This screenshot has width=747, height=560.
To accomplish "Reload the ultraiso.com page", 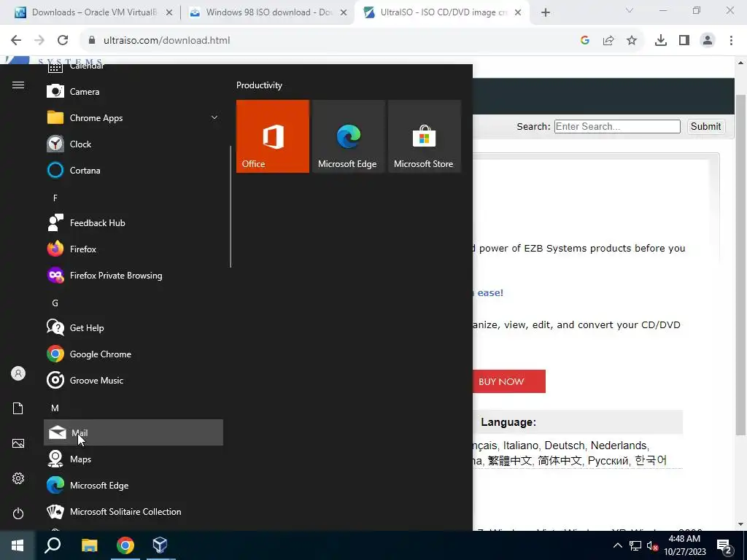I will click(x=63, y=41).
